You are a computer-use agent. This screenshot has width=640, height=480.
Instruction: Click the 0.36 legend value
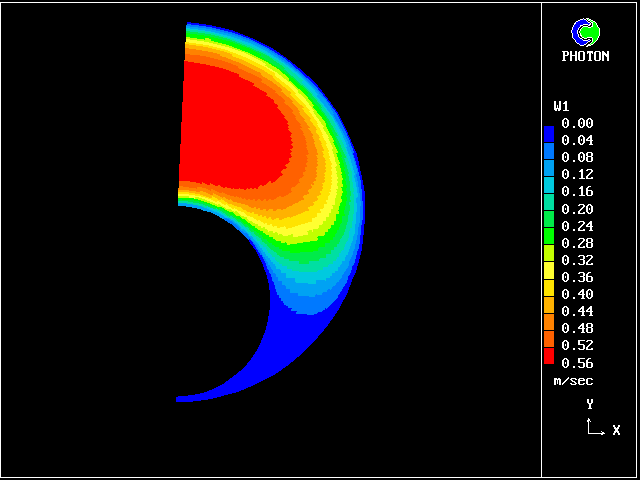[x=577, y=277]
